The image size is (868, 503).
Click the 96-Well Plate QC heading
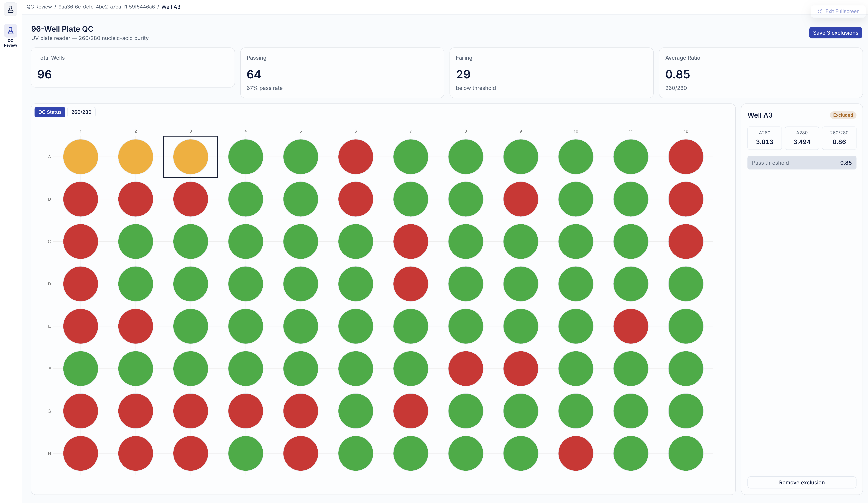point(62,29)
